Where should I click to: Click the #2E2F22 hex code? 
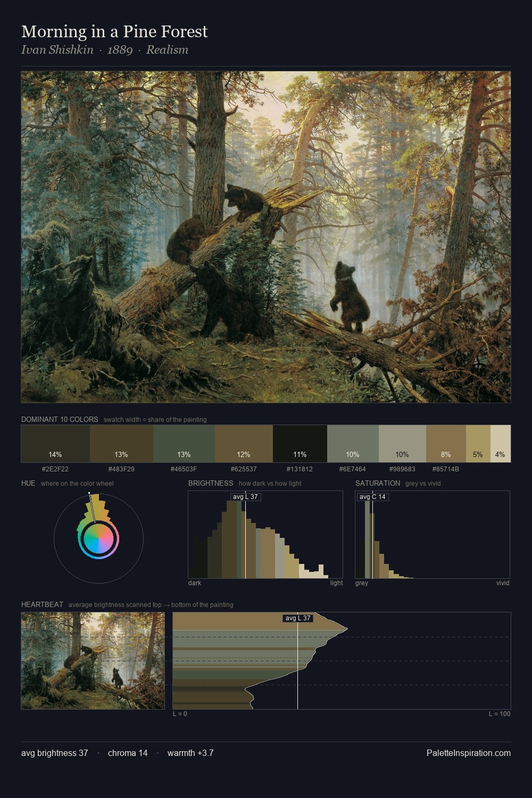55,469
